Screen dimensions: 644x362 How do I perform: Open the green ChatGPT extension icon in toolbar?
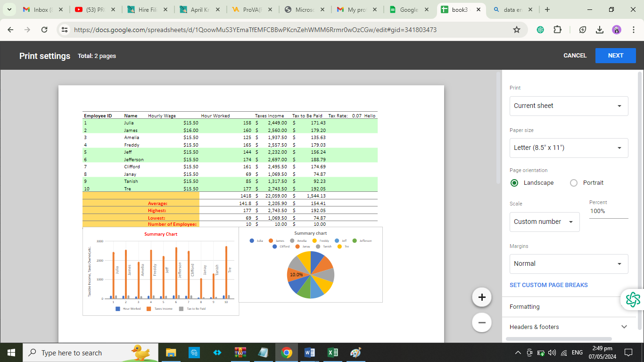540,30
